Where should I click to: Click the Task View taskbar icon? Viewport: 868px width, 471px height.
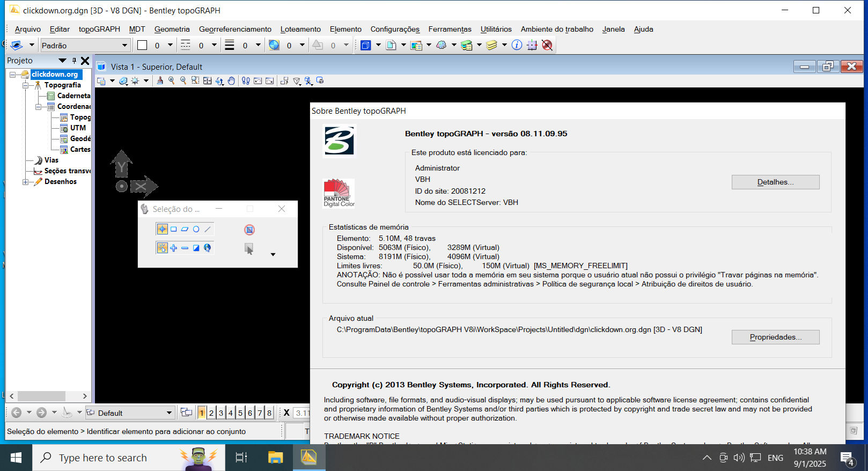(x=241, y=458)
